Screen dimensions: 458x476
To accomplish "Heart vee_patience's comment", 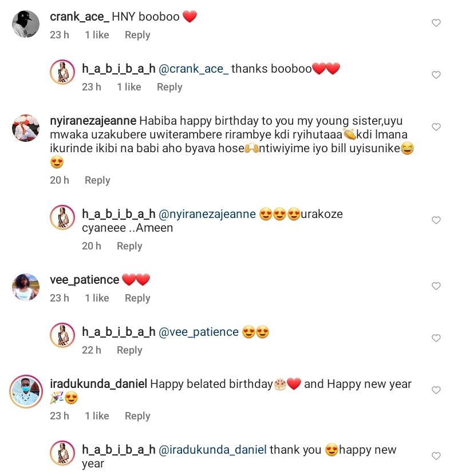I will point(436,286).
